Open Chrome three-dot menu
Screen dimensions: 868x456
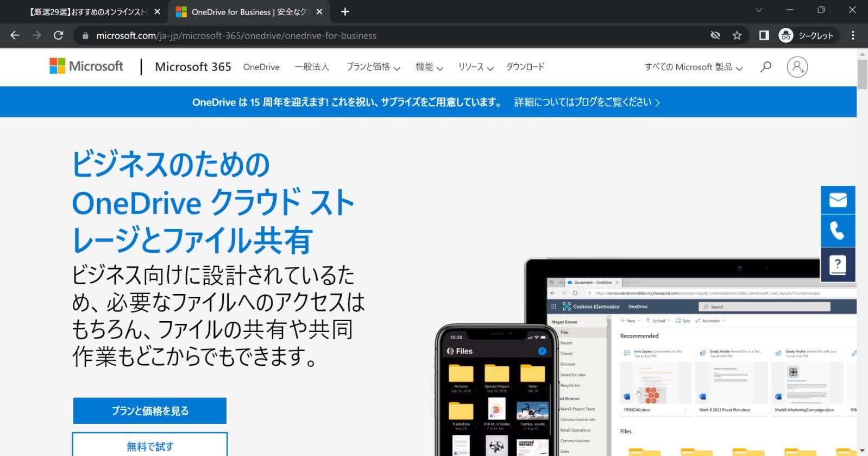(853, 35)
